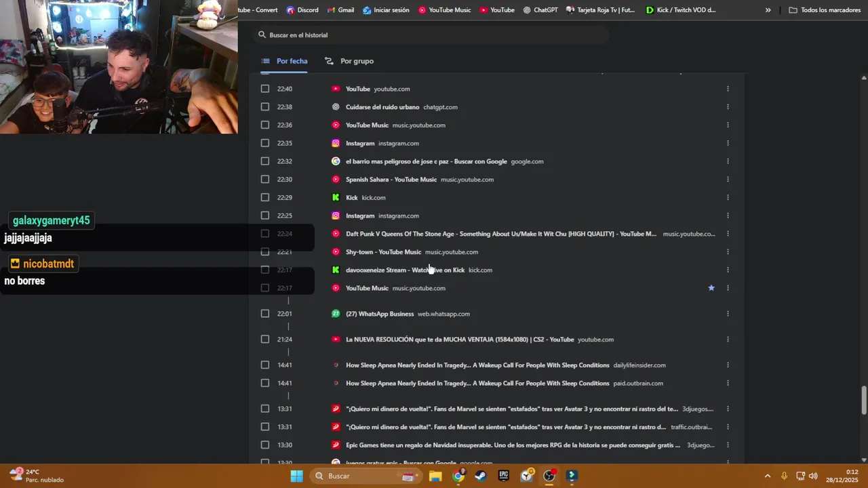Open the Windows Start menu

click(297, 476)
